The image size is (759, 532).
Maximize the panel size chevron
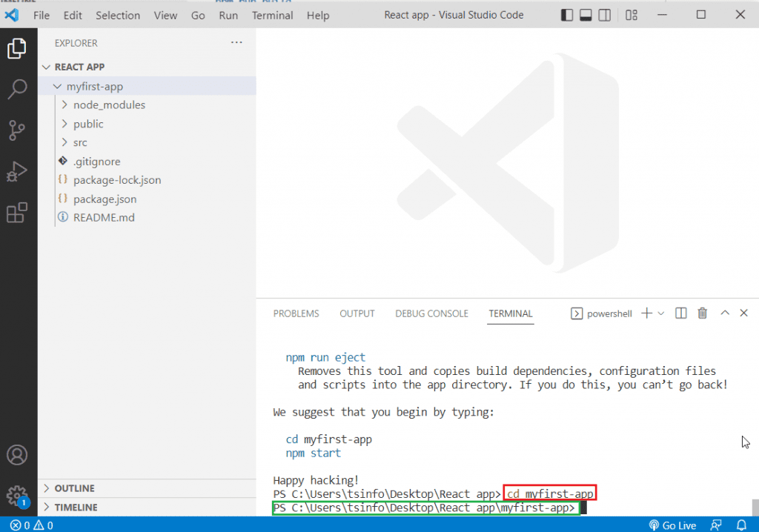[x=725, y=313]
